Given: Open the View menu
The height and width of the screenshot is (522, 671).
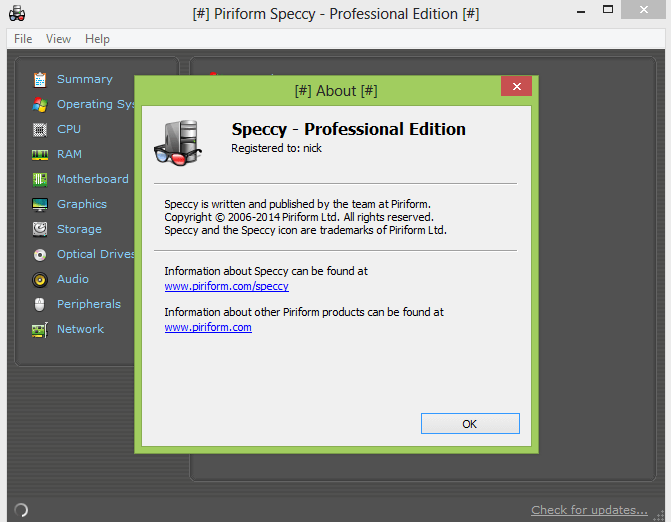Looking at the screenshot, I should pos(58,39).
